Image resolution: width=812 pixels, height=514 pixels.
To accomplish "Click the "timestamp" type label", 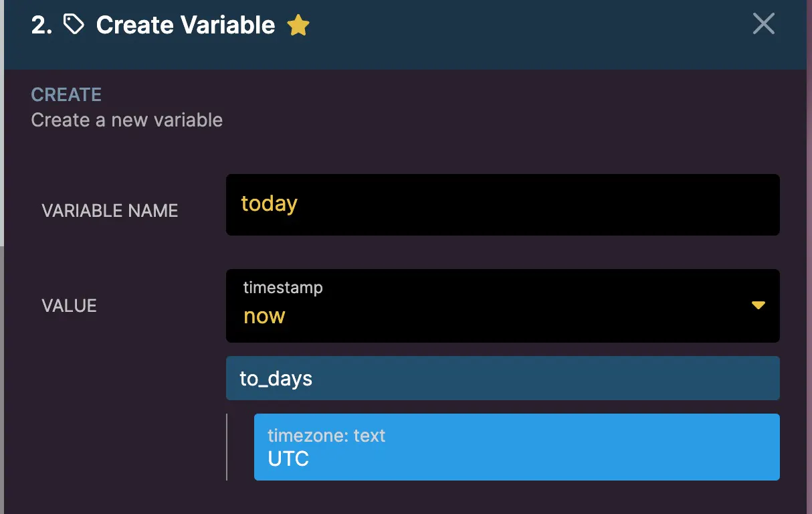I will (x=283, y=288).
